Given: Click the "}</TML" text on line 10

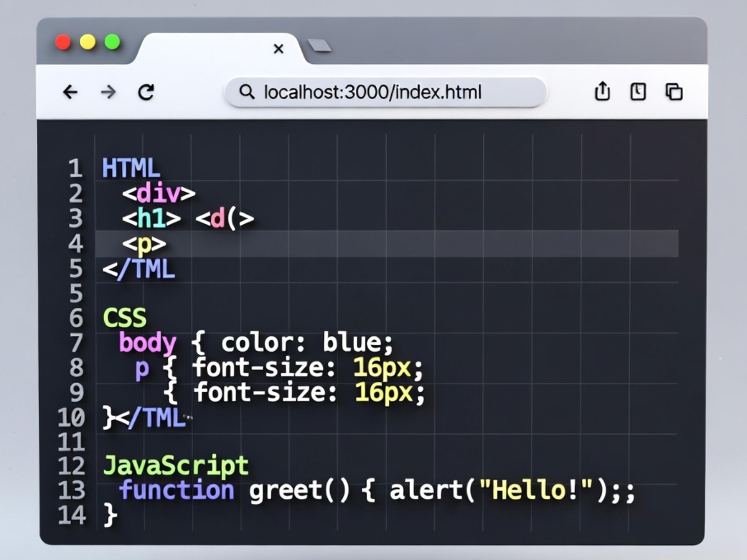Looking at the screenshot, I should pos(144,418).
